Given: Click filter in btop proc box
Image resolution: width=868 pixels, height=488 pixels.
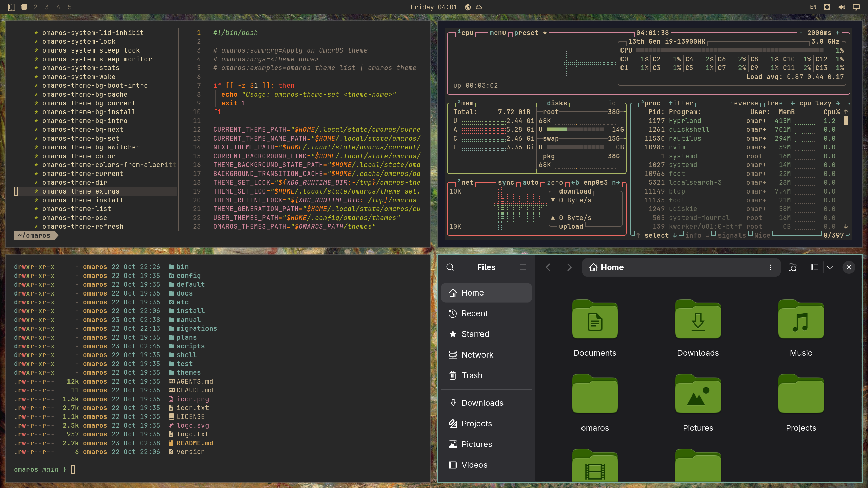Looking at the screenshot, I should coord(681,103).
